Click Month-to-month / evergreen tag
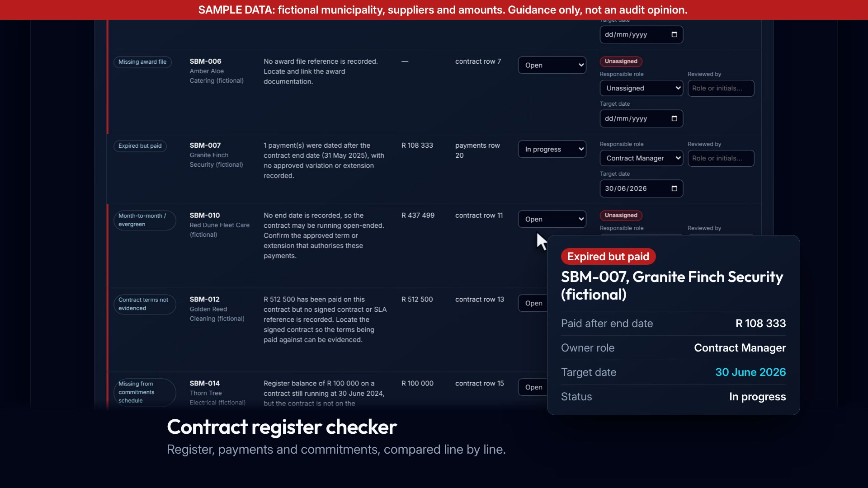The height and width of the screenshot is (488, 868). [144, 220]
